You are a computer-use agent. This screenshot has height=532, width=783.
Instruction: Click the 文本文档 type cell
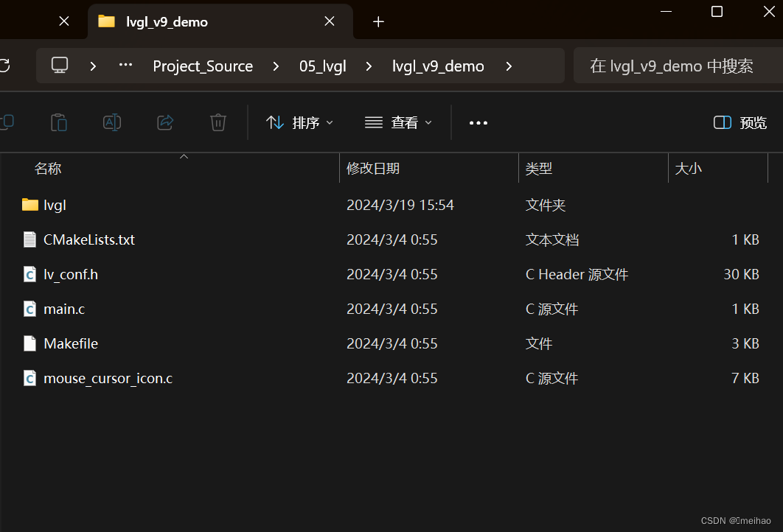click(x=552, y=239)
